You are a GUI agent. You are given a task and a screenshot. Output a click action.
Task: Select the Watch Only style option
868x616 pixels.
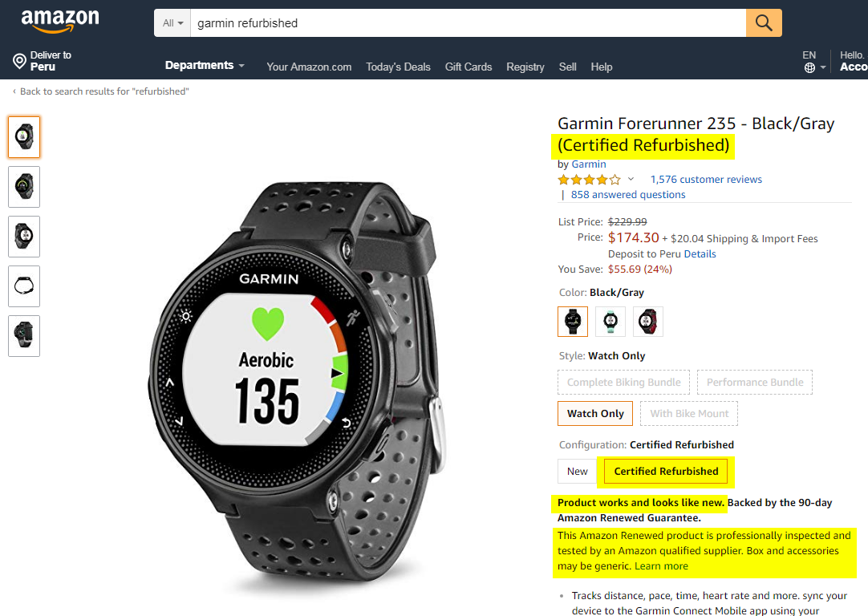tap(595, 413)
